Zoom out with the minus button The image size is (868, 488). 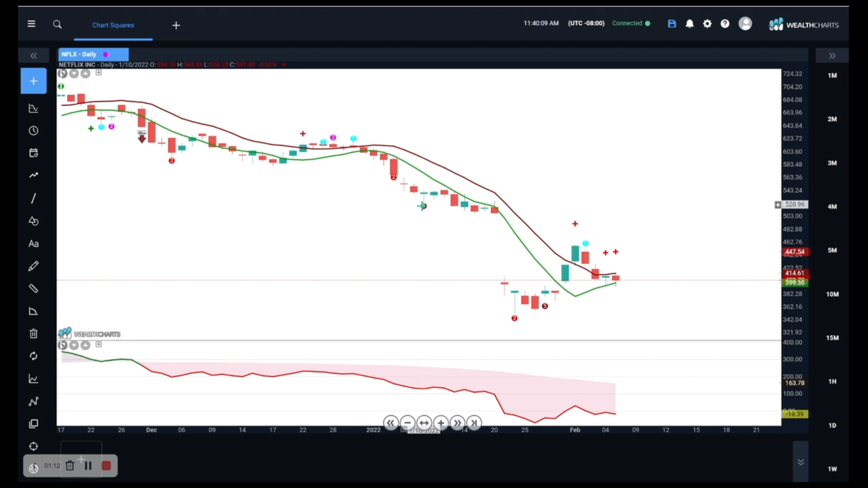click(407, 423)
